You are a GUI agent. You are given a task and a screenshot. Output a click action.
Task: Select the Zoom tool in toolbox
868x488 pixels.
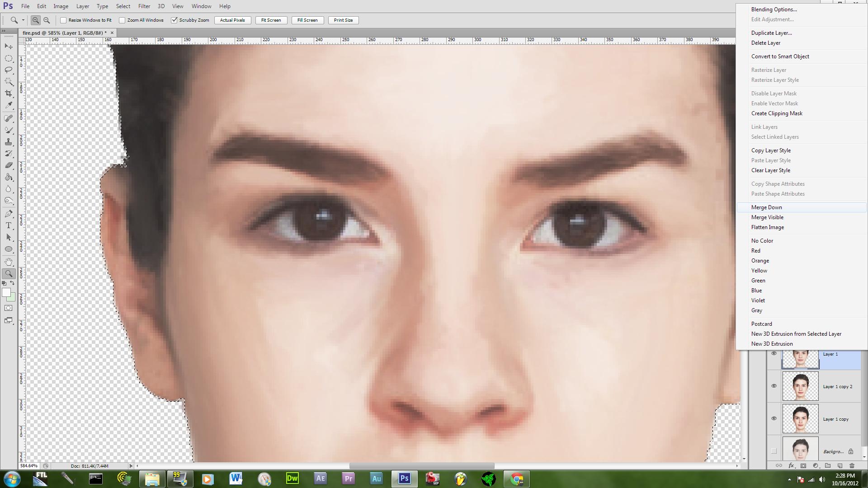click(x=9, y=274)
